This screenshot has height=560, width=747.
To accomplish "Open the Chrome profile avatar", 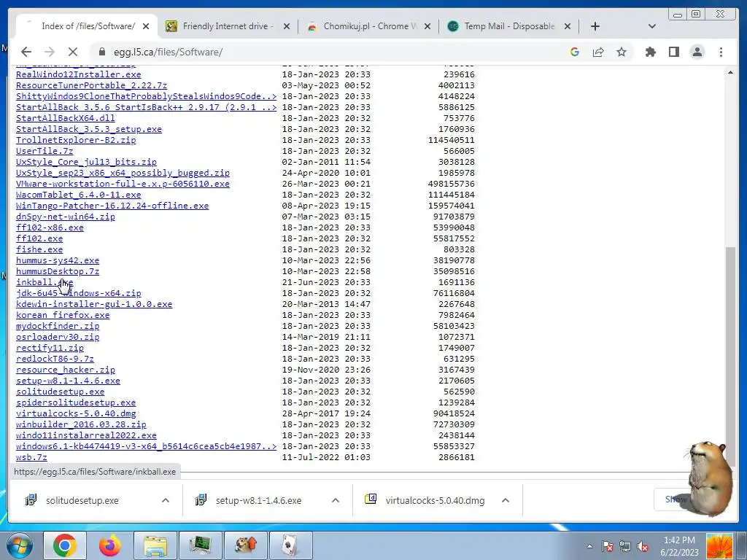I will [697, 52].
